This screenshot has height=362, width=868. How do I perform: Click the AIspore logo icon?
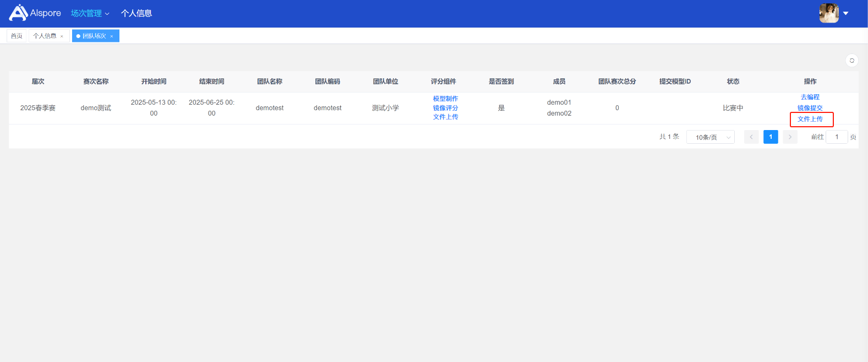click(18, 13)
